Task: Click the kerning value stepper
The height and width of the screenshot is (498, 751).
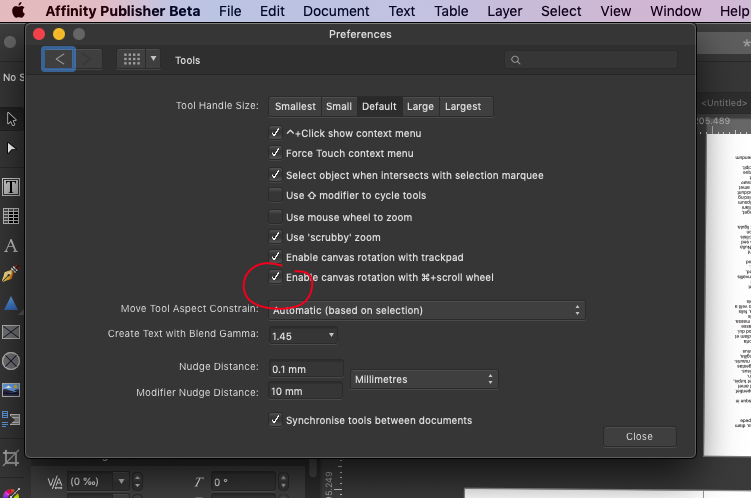Action: (x=137, y=481)
